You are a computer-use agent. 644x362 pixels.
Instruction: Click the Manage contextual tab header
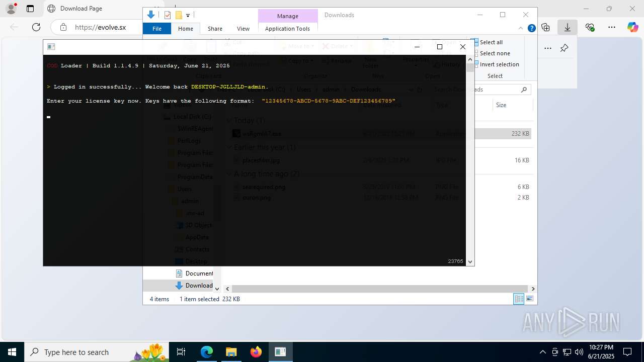(288, 16)
